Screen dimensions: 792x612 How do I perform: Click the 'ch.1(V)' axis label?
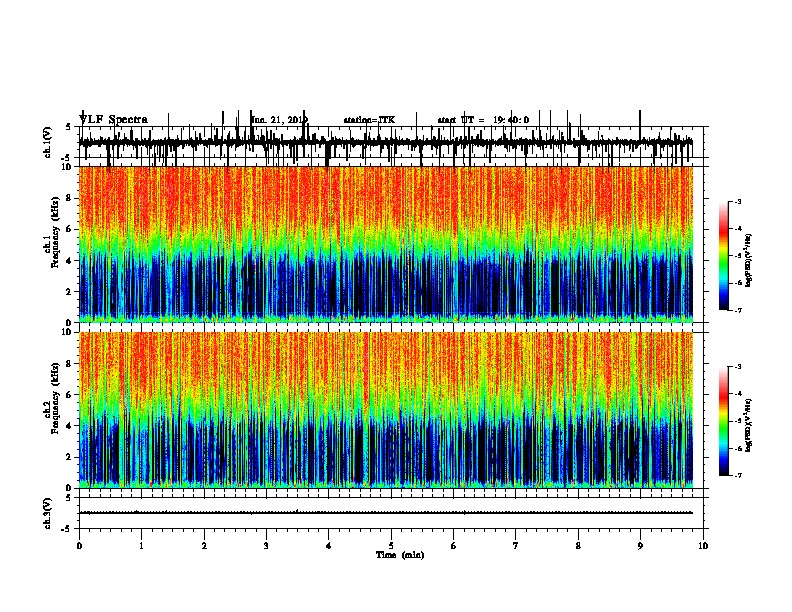pos(48,142)
